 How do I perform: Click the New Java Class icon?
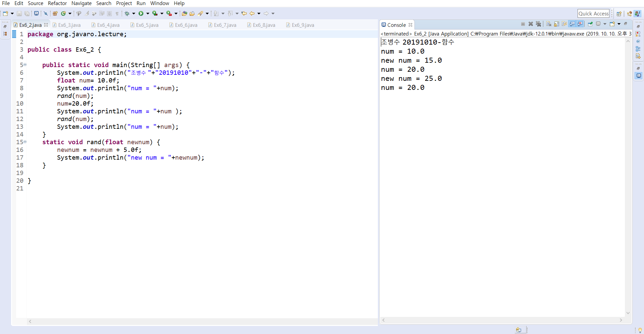63,14
